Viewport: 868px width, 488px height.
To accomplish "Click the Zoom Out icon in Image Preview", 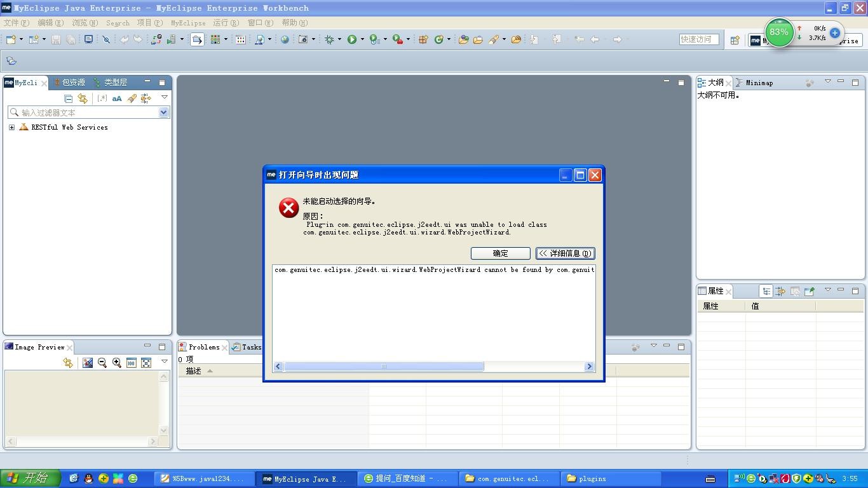I will point(102,363).
